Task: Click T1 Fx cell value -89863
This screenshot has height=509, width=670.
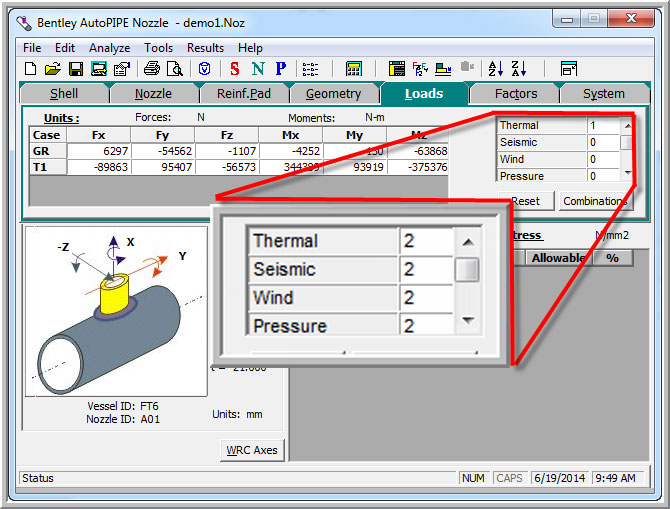Action: pos(99,167)
